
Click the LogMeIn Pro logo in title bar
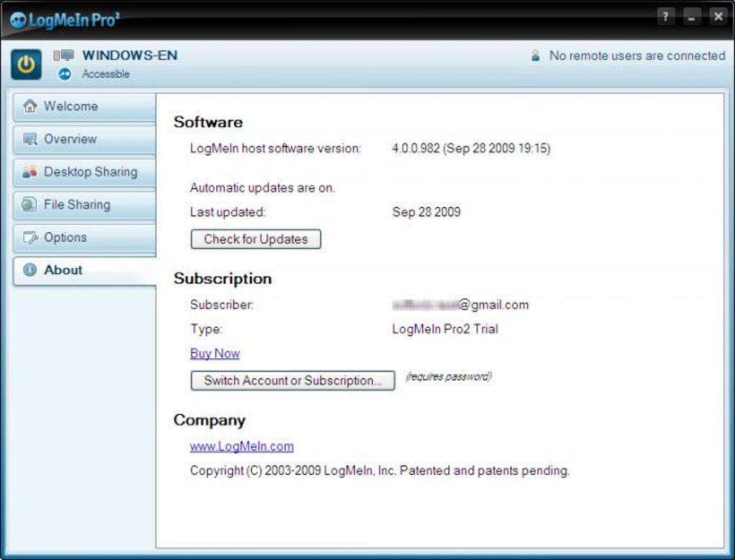coord(65,20)
